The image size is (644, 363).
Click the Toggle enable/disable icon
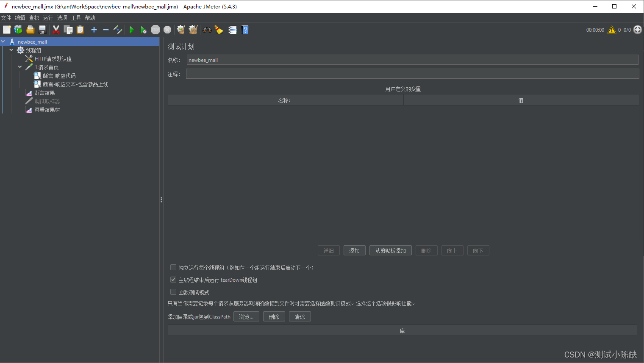pyautogui.click(x=118, y=30)
